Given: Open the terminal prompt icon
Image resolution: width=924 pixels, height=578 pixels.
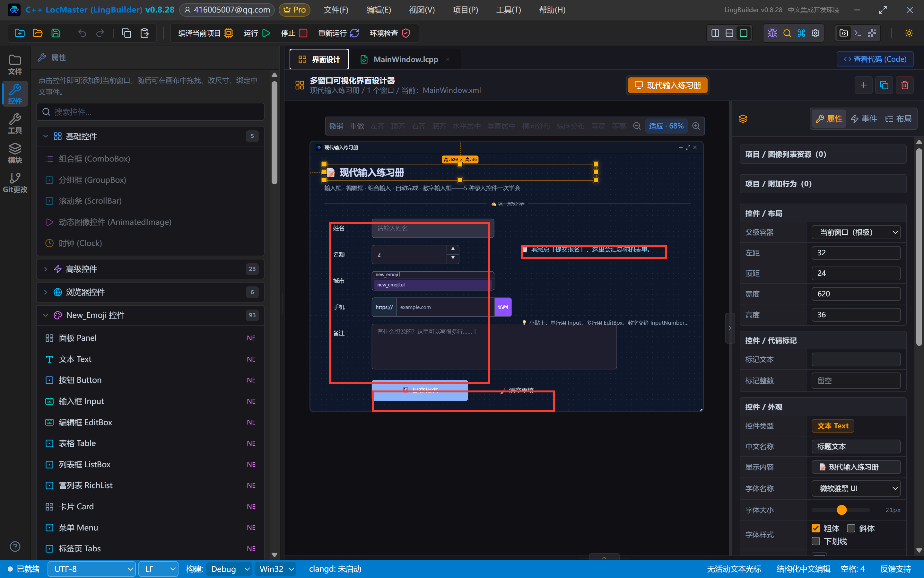Looking at the screenshot, I should click(858, 33).
